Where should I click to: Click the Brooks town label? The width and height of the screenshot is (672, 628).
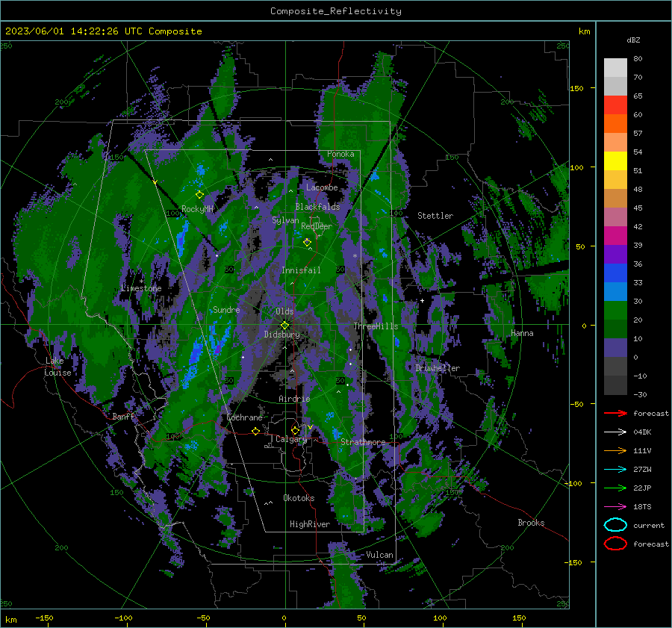point(531,523)
